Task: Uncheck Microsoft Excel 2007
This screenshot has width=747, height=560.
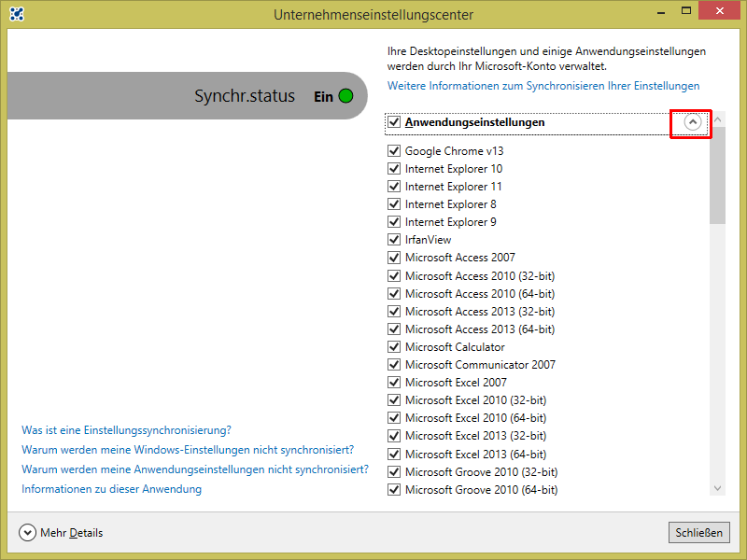Action: coord(394,383)
